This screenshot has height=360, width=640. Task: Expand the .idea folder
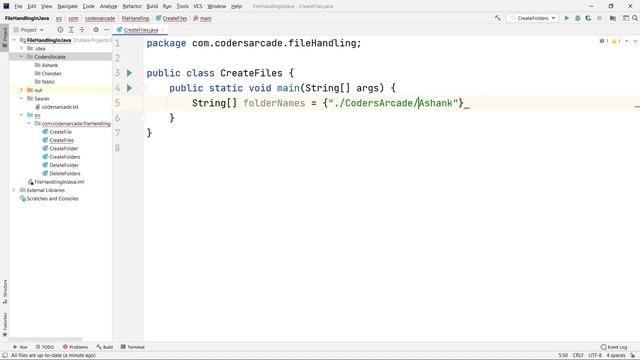(22, 48)
